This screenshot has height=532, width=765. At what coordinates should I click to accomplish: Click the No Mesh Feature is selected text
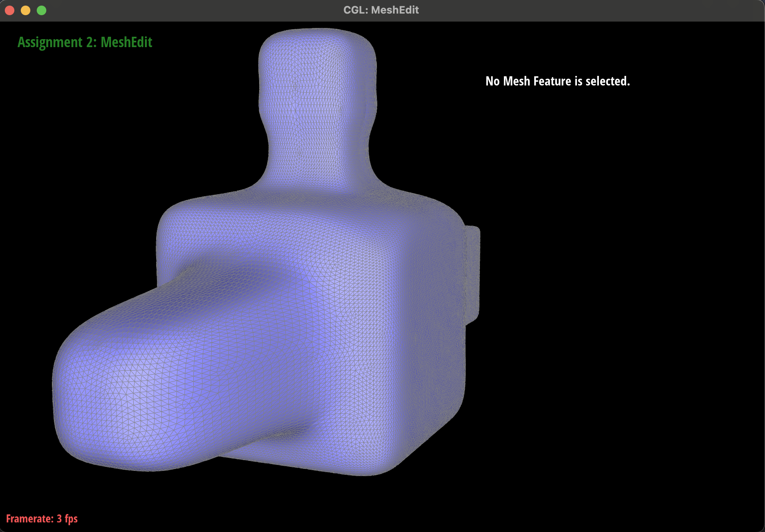coord(557,81)
